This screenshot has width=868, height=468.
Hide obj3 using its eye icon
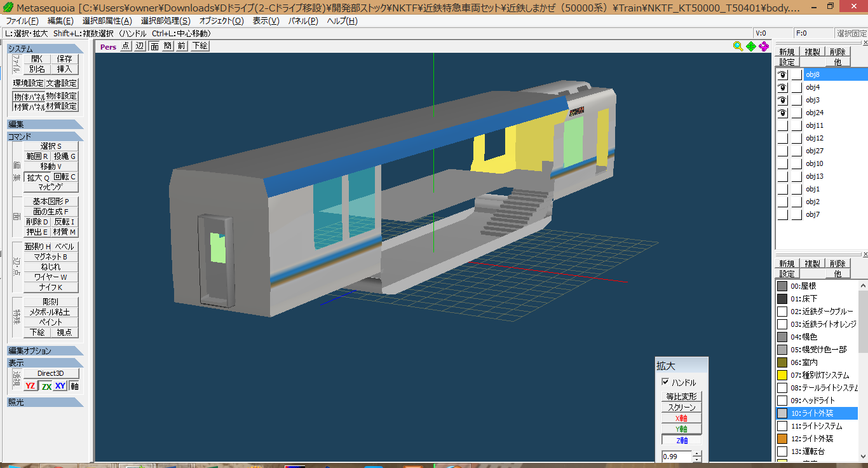[783, 100]
